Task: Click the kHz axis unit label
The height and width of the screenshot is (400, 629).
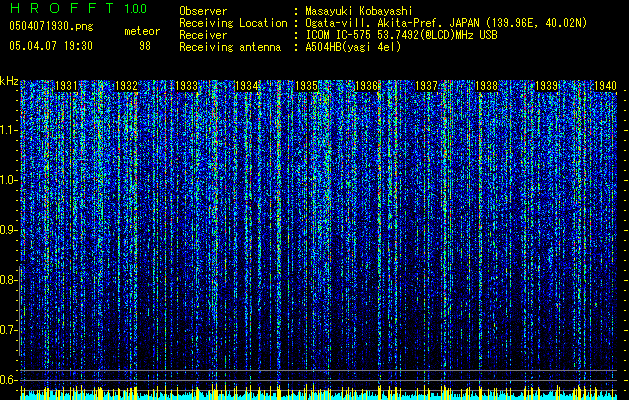Action: (9, 81)
